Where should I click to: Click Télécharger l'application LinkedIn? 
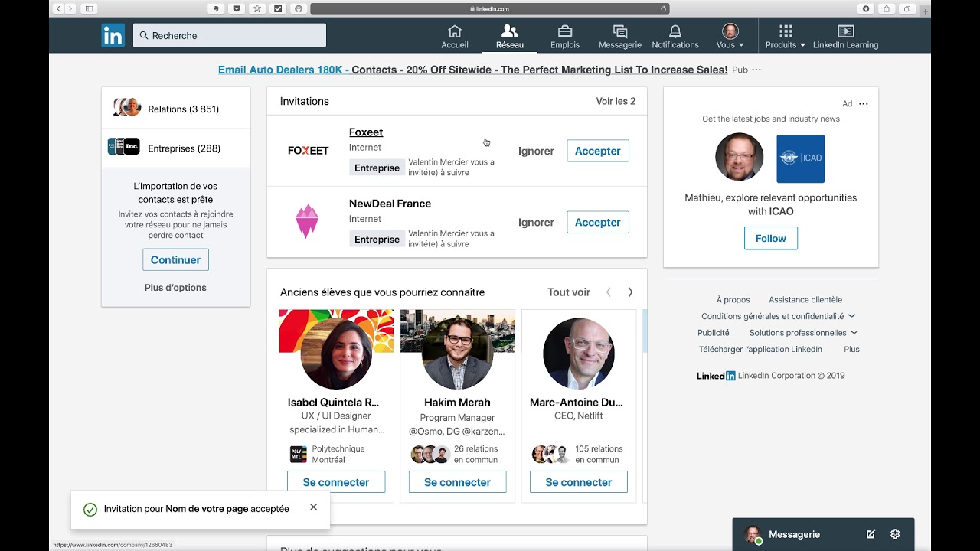(760, 349)
